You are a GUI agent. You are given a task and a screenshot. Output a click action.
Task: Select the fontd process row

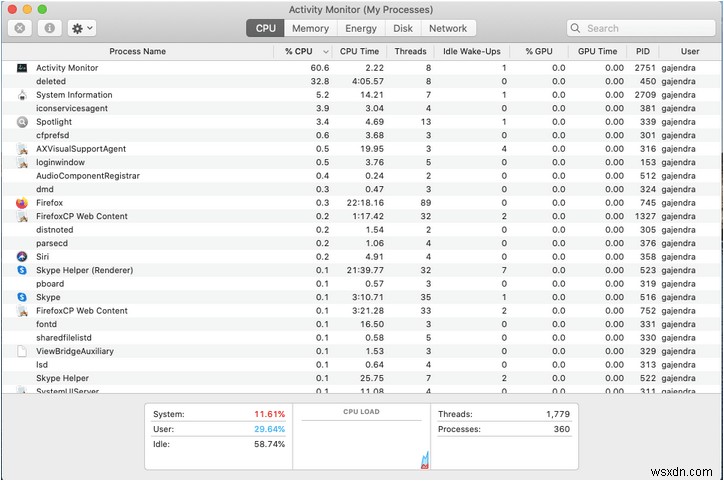click(x=362, y=325)
